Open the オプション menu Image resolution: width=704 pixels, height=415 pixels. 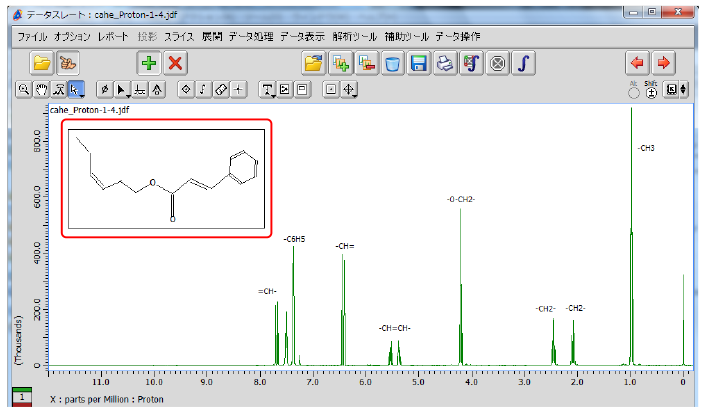(x=72, y=36)
